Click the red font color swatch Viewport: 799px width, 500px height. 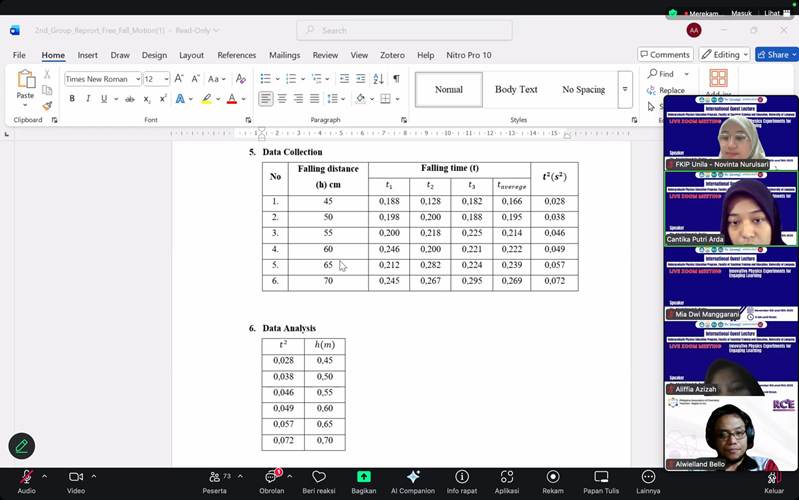[231, 99]
